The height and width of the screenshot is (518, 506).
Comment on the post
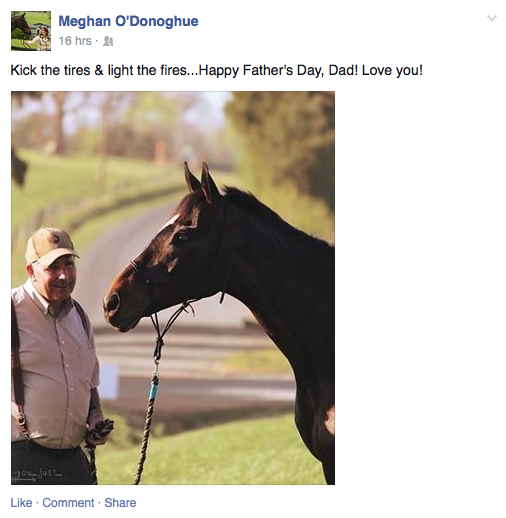(68, 503)
